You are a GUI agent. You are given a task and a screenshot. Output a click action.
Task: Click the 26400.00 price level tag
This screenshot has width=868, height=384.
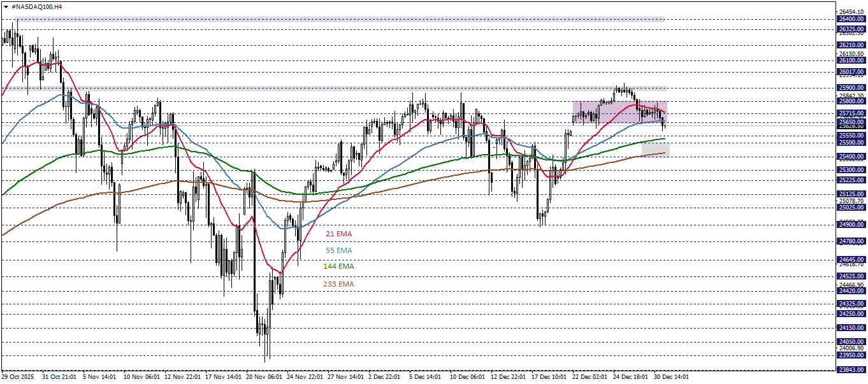[x=850, y=20]
